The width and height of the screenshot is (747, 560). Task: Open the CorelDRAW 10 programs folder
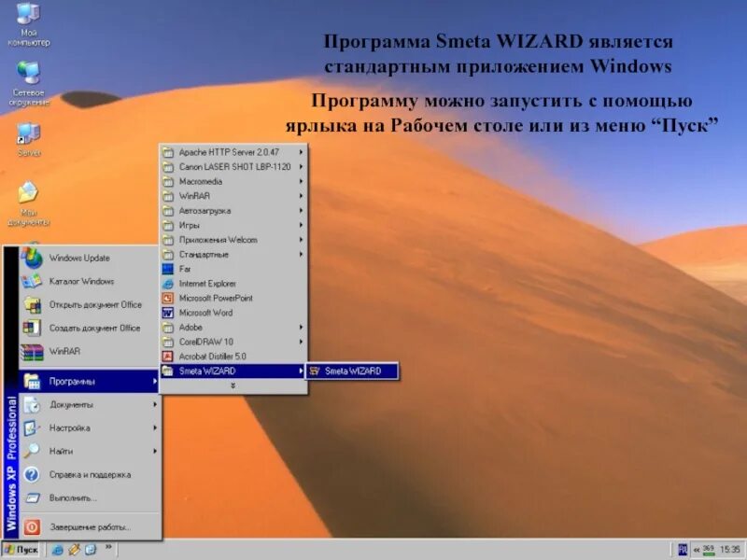233,342
